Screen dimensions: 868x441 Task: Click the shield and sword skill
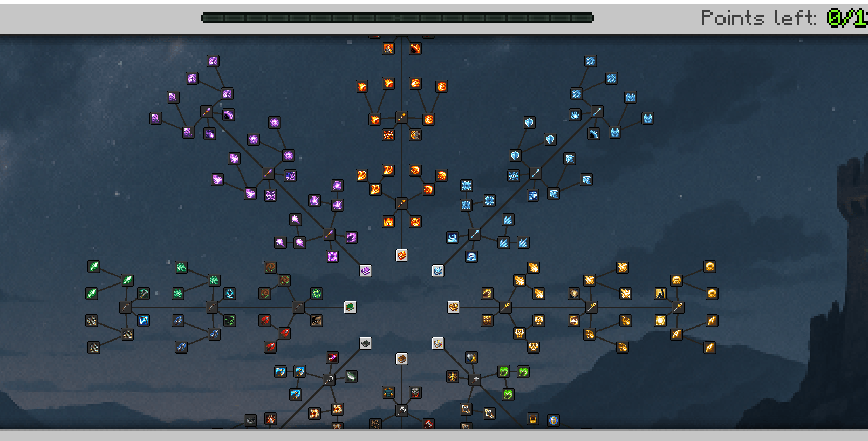(x=471, y=358)
